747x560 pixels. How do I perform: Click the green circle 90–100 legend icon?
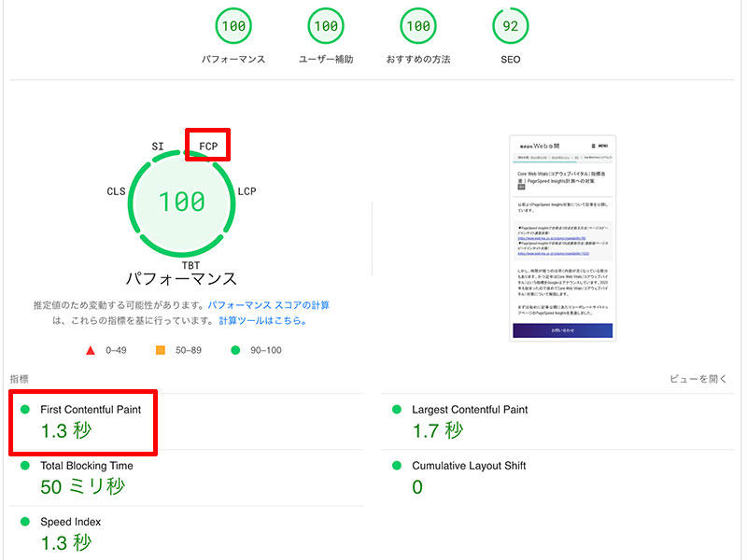pyautogui.click(x=235, y=351)
